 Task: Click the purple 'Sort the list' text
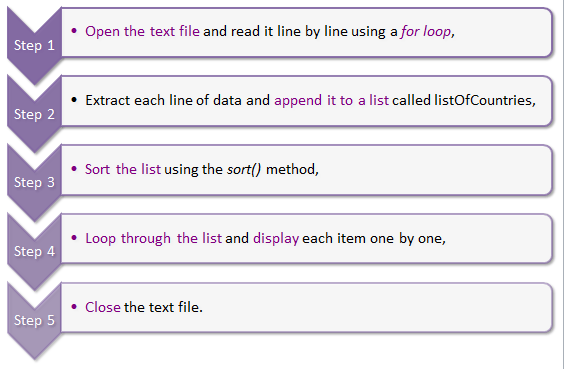click(123, 169)
